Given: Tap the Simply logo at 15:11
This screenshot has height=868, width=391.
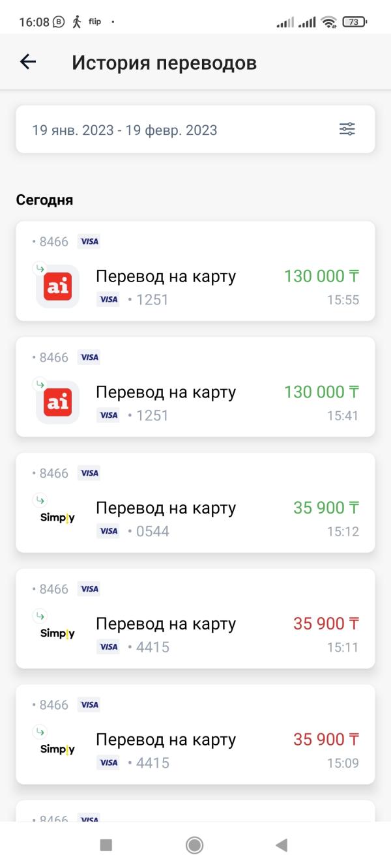Looking at the screenshot, I should (57, 633).
